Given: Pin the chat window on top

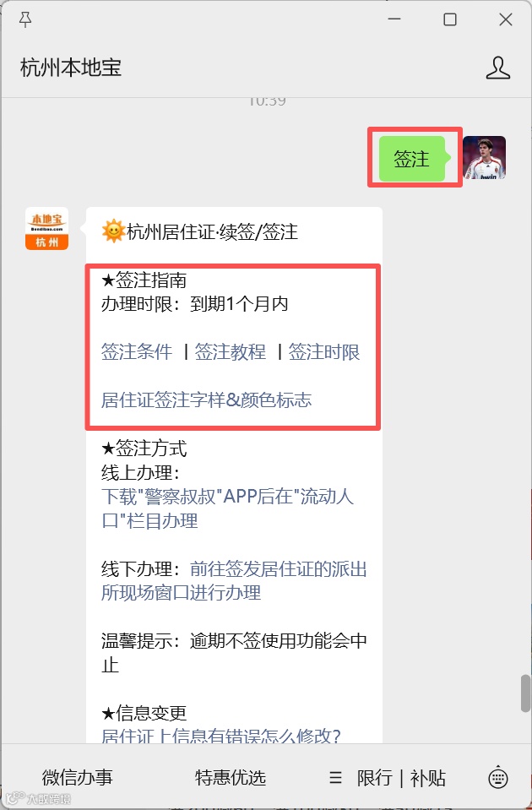Looking at the screenshot, I should pos(25,19).
